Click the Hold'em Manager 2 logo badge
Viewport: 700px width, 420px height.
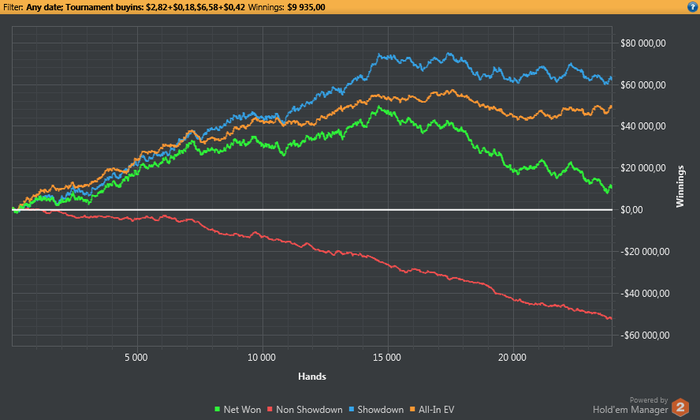point(680,407)
